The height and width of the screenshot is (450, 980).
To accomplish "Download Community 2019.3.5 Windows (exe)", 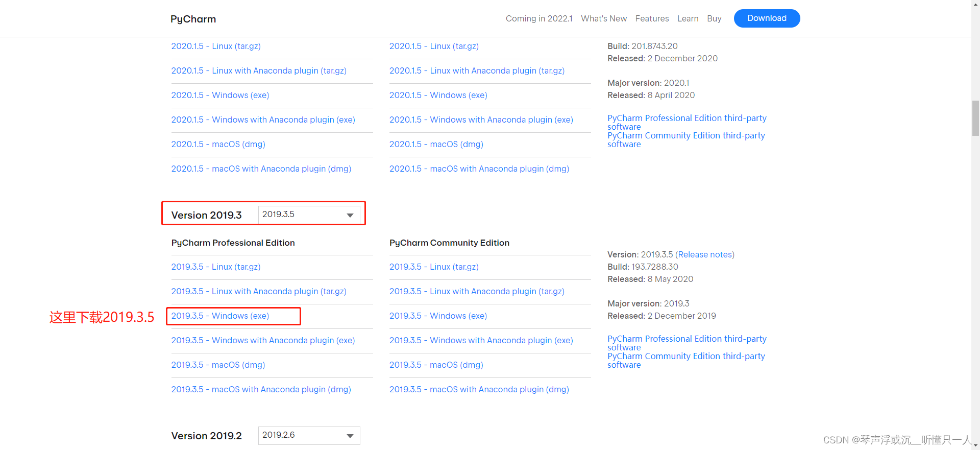I will point(438,316).
